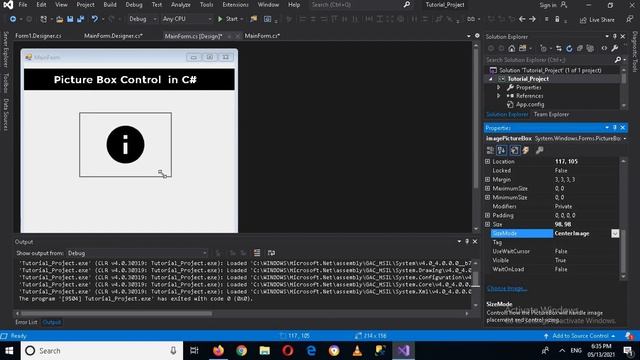The width and height of the screenshot is (640, 360).
Task: Open the SizeMode value dropdown arrow
Action: coord(615,233)
